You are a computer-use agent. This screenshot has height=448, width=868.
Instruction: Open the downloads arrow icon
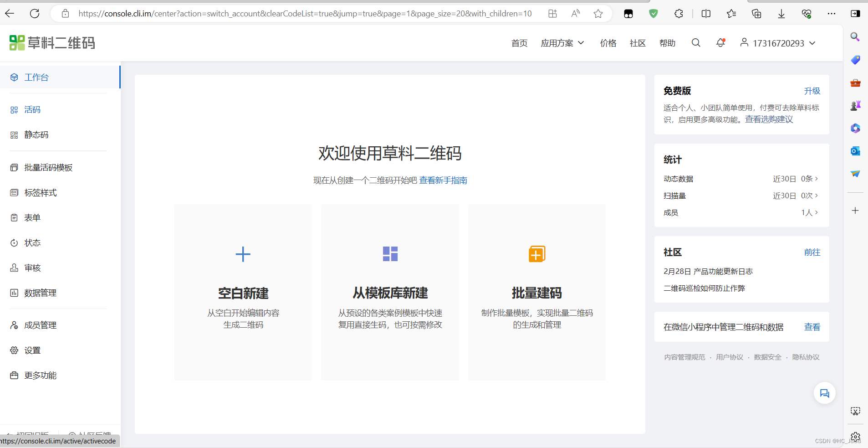[x=781, y=14]
